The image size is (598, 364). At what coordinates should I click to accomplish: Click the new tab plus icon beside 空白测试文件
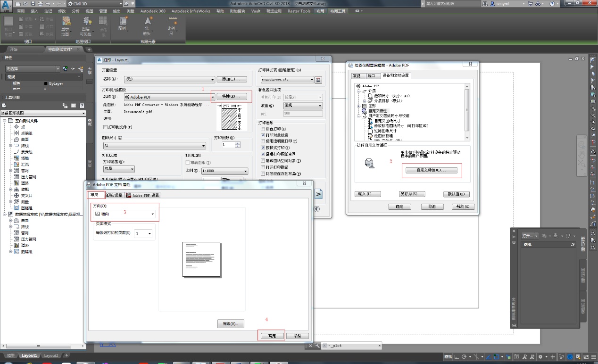click(x=89, y=49)
